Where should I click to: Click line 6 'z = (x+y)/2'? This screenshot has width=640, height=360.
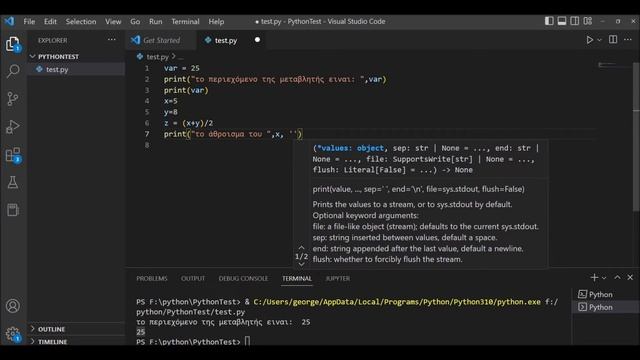188,123
